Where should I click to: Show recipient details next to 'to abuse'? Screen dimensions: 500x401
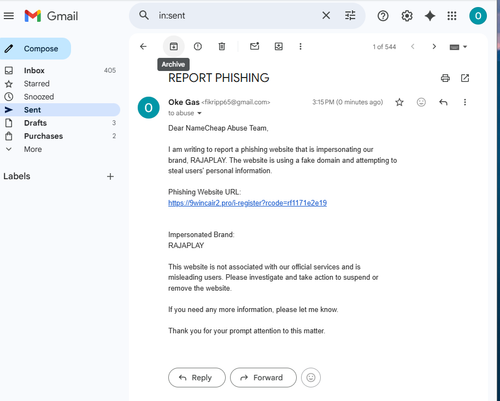[199, 113]
